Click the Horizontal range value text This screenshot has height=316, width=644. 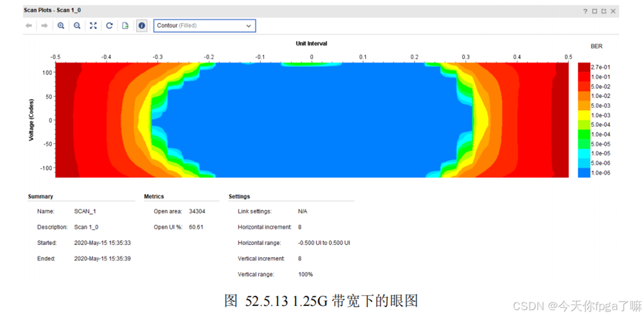[x=324, y=243]
